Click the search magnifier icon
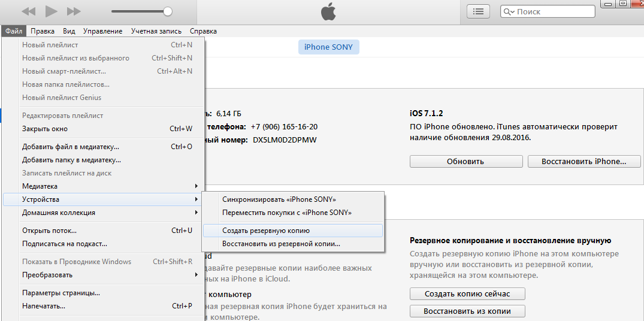This screenshot has height=321, width=644. [509, 12]
